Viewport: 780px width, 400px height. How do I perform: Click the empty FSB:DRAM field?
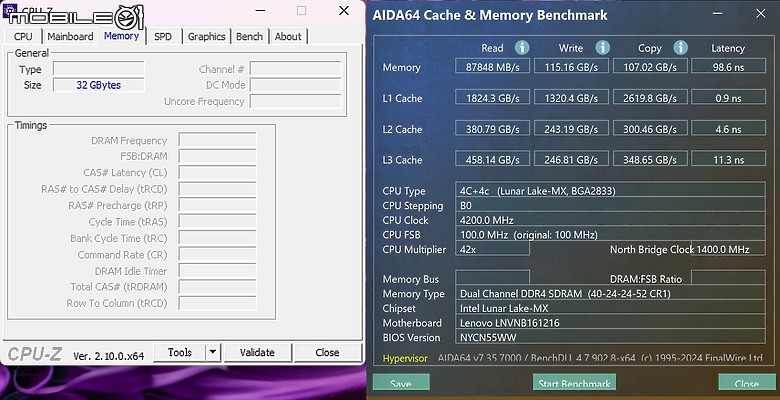pyautogui.click(x=217, y=156)
